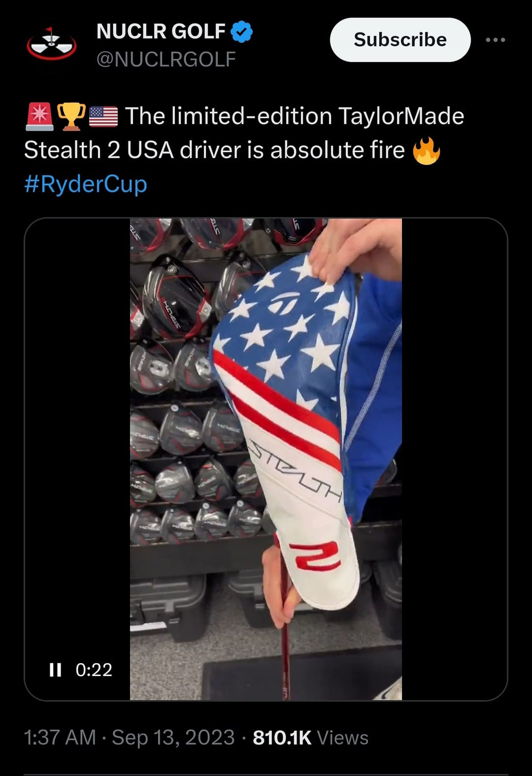The height and width of the screenshot is (776, 532).
Task: Open the 1:37 AM Sep 13, 2023 timestamp
Action: (x=129, y=737)
